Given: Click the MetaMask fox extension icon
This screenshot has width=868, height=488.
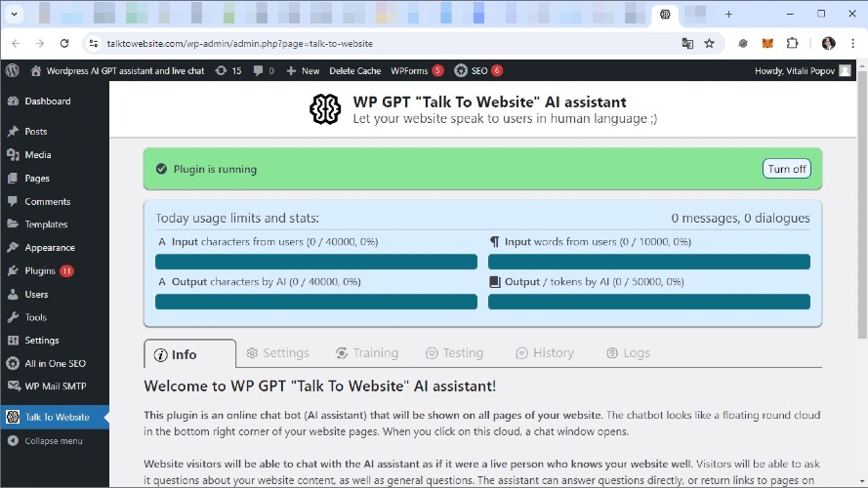Looking at the screenshot, I should (x=767, y=43).
